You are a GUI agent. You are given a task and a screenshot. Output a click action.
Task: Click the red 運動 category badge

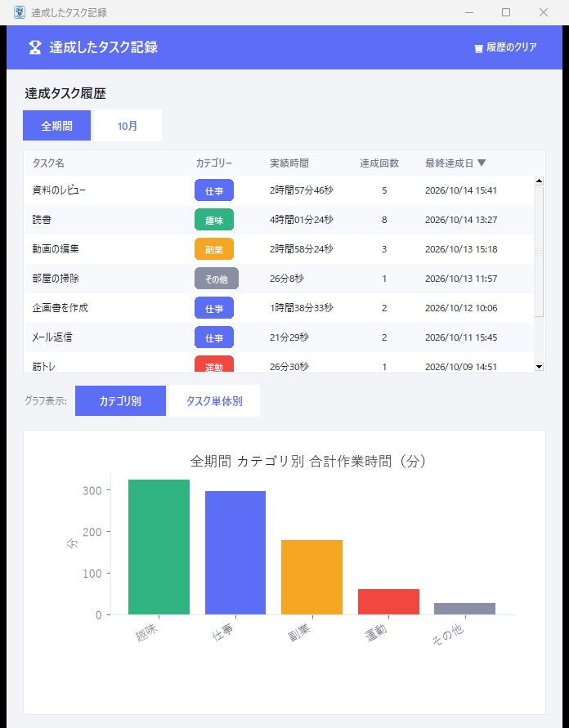(x=214, y=364)
